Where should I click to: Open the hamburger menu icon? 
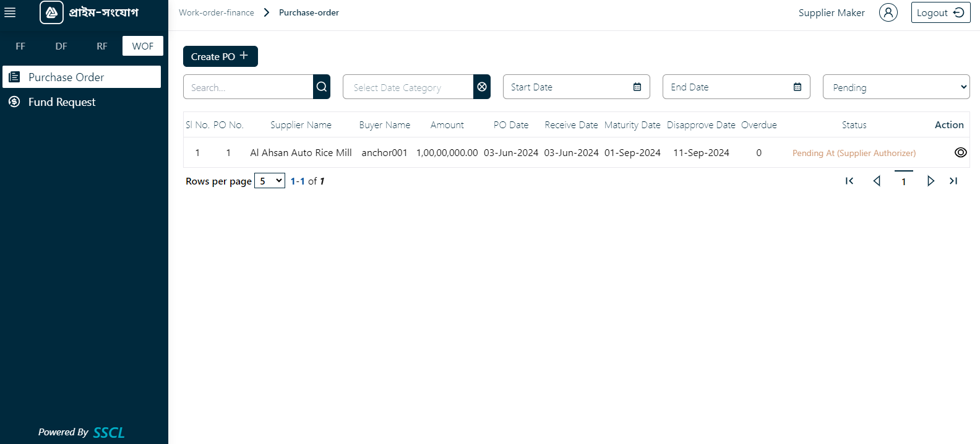coord(10,12)
